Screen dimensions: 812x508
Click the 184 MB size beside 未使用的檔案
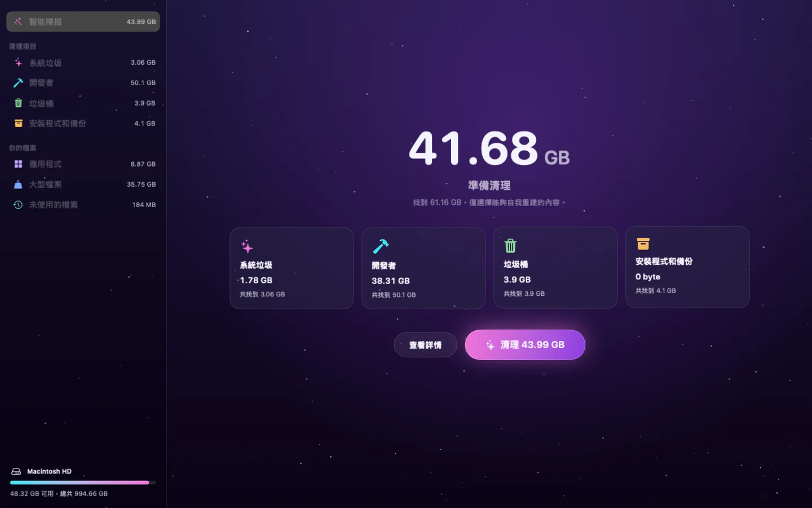pos(144,205)
